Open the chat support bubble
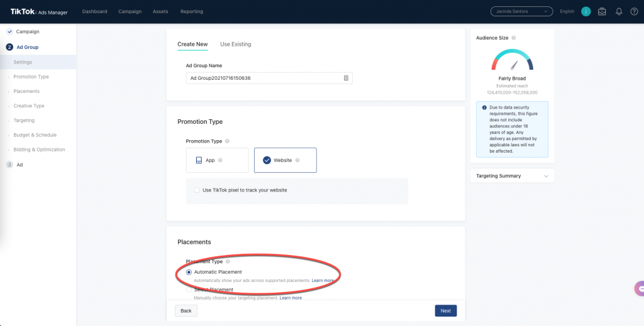 (639, 288)
